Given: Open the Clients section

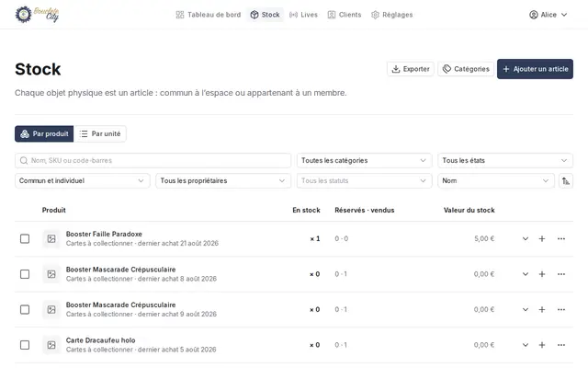Looking at the screenshot, I should click(345, 15).
